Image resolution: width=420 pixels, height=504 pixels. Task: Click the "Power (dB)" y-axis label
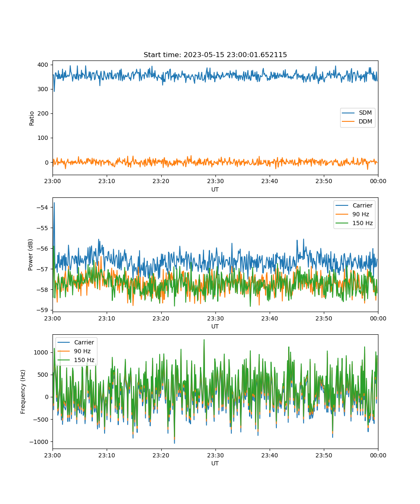pos(31,255)
